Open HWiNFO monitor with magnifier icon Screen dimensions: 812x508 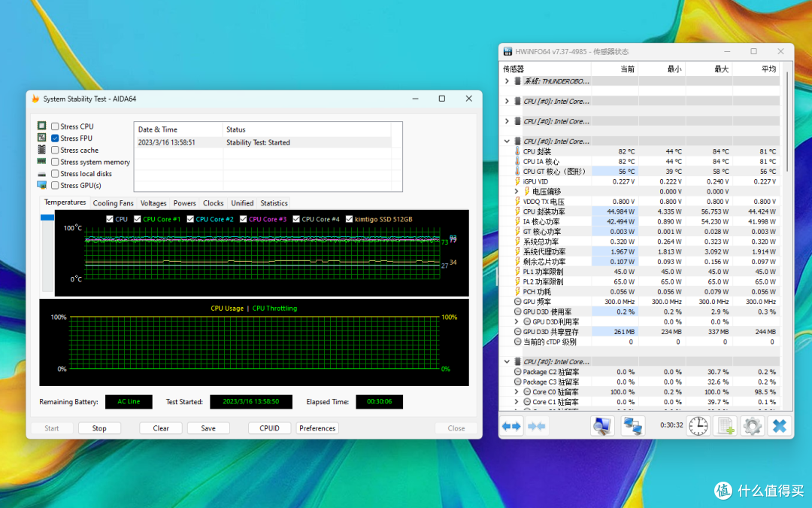[x=602, y=426]
